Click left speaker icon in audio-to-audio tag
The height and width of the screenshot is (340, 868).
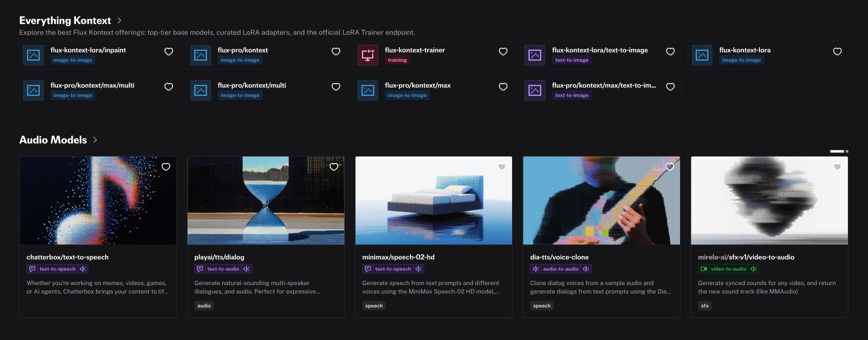pyautogui.click(x=536, y=269)
